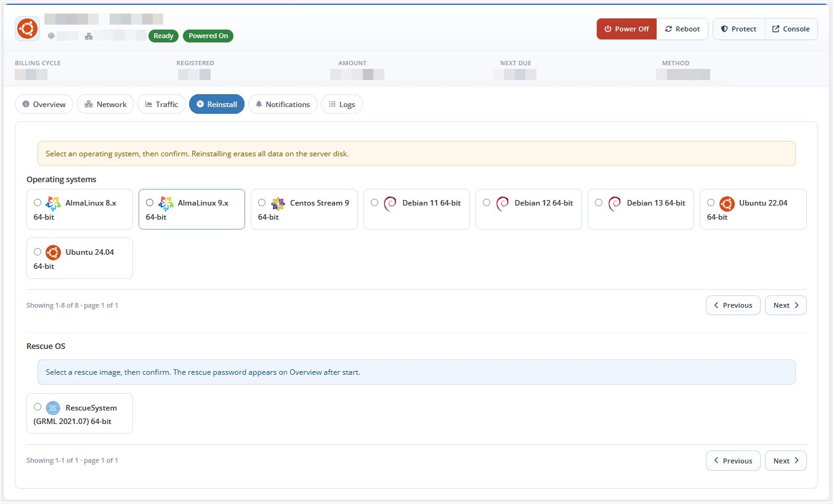834x504 pixels.
Task: Click the AlmaLinux 9.x logo
Action: tap(166, 204)
